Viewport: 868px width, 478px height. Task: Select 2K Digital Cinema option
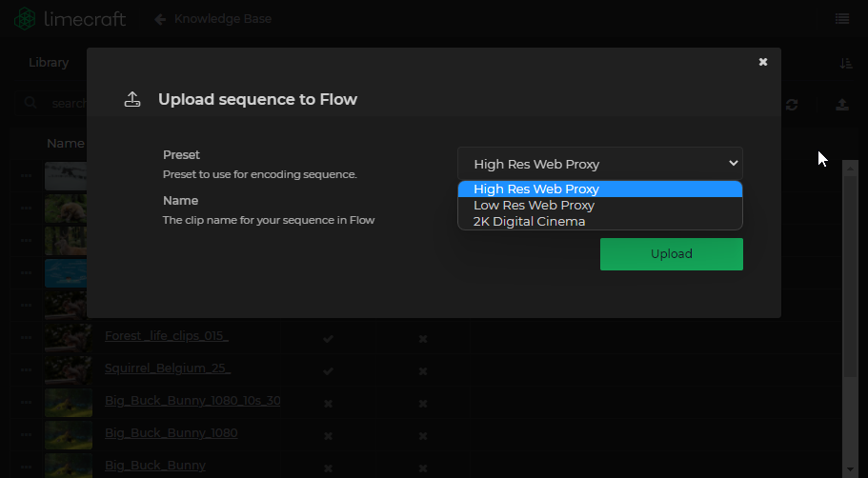click(600, 221)
